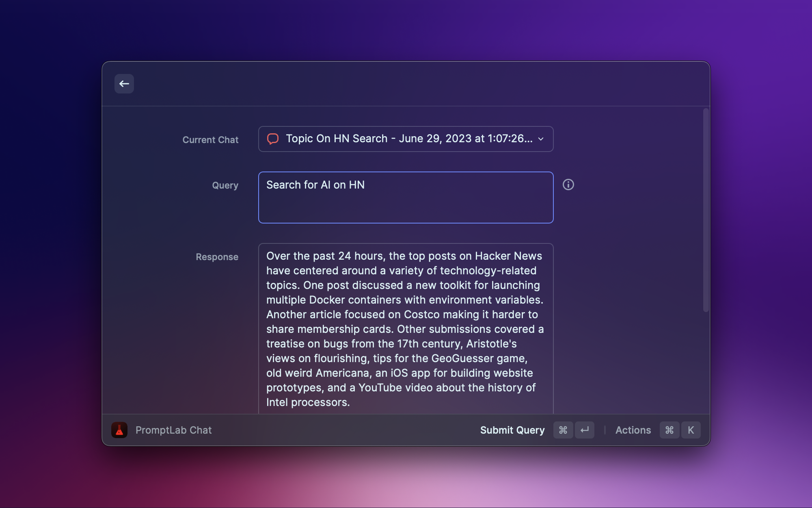Click the Command key icon beside Submit Query

pos(563,430)
